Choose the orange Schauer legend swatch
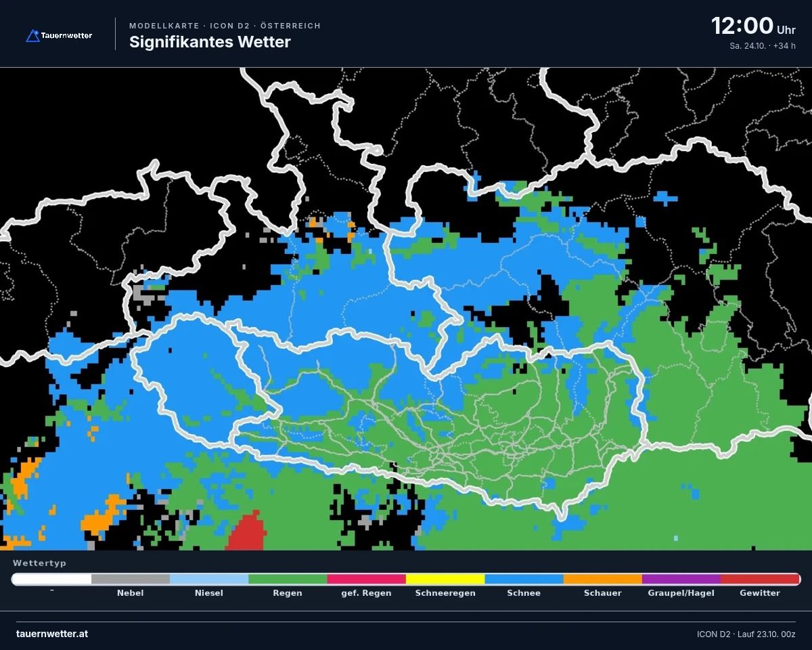This screenshot has height=650, width=812. tap(602, 579)
